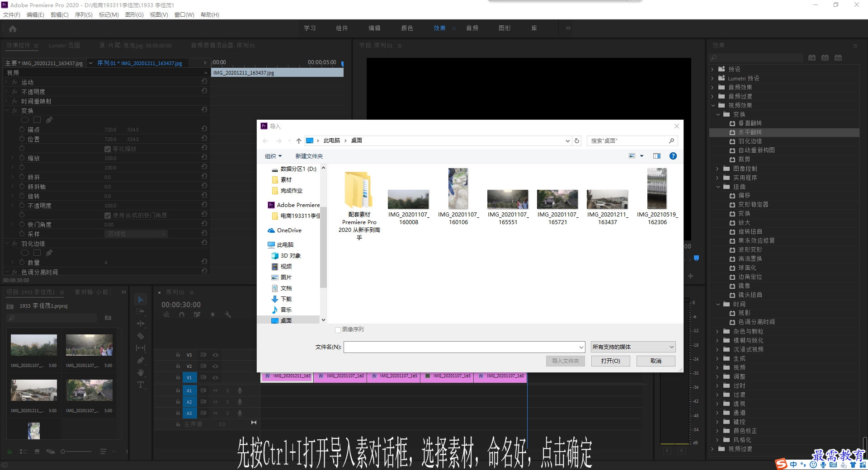The image size is (868, 470).
Task: Switch project panel to icon view
Action: 37,451
